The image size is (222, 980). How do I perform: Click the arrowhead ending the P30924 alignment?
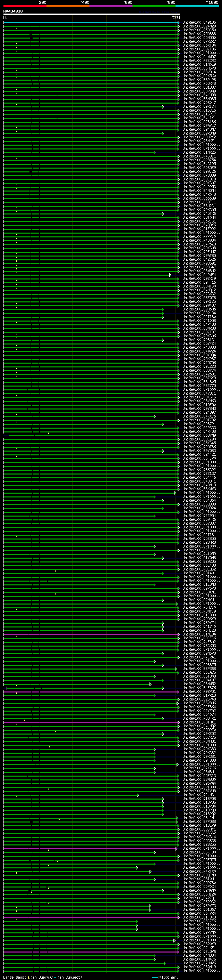(163, 508)
